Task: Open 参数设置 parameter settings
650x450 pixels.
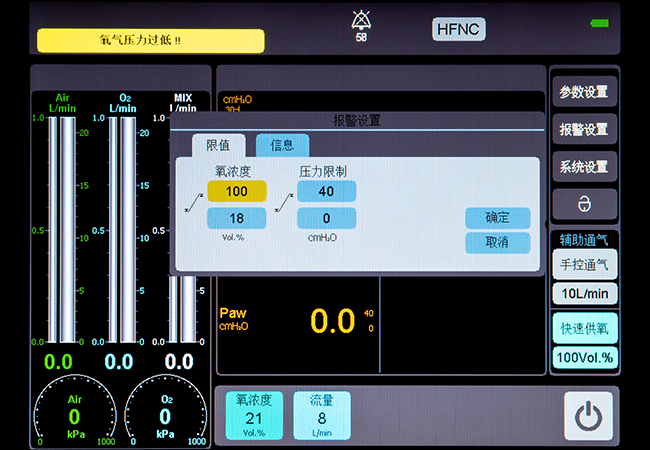Action: [584, 92]
